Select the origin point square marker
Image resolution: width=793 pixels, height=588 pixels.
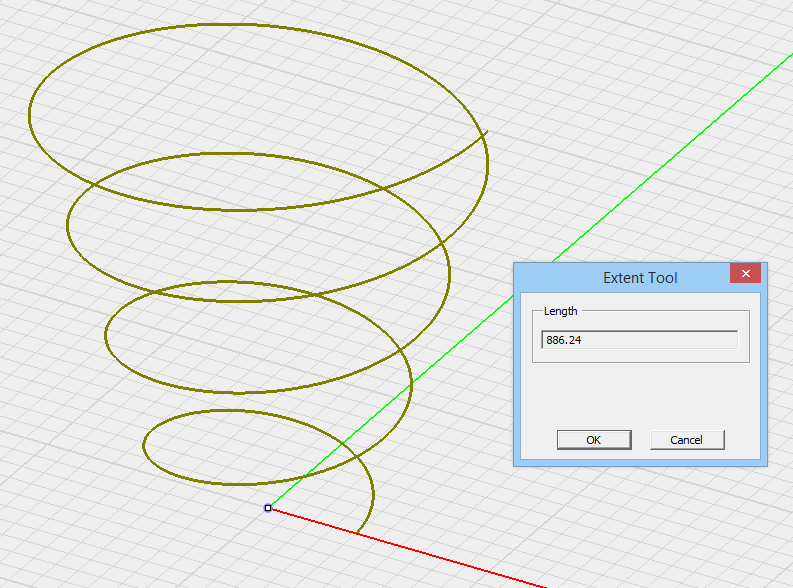268,508
